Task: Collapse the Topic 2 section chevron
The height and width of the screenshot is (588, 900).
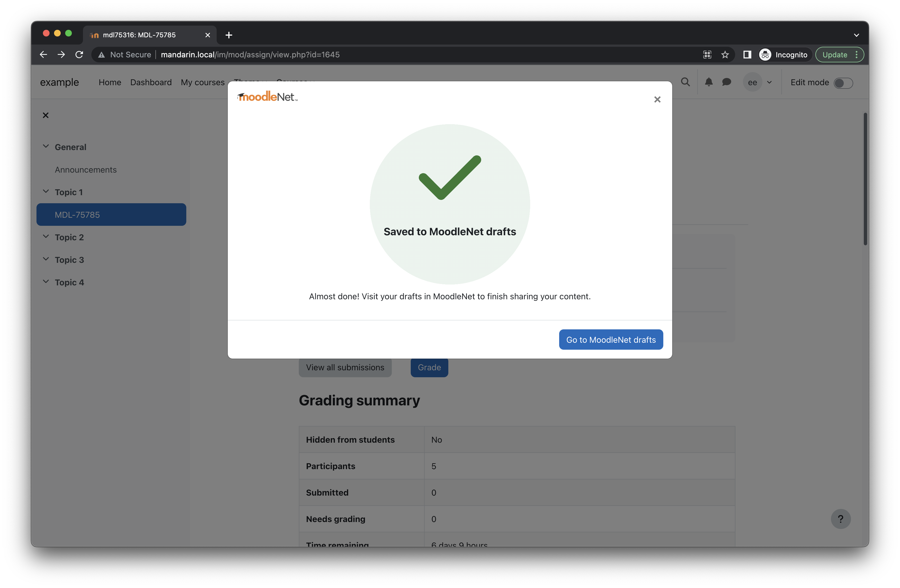Action: tap(46, 236)
